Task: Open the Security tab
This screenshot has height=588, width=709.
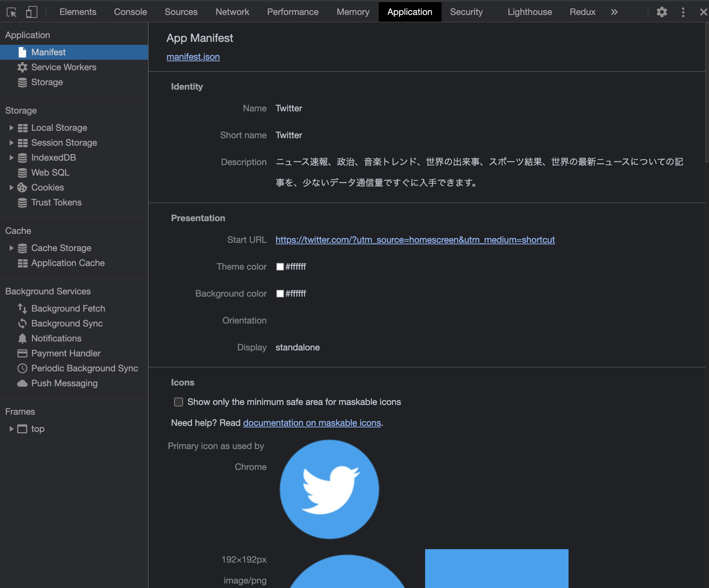Action: coord(466,12)
